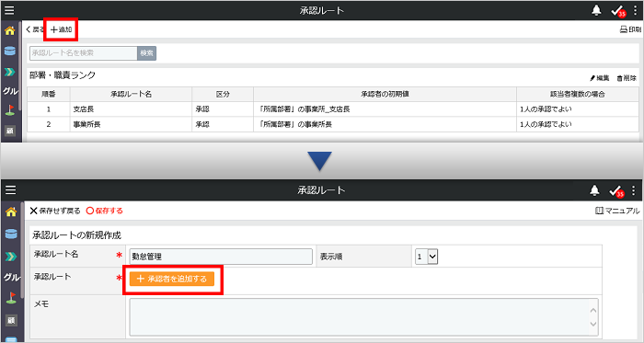
Task: Click gray 顧 icon in new route form sidebar
Action: click(11, 320)
